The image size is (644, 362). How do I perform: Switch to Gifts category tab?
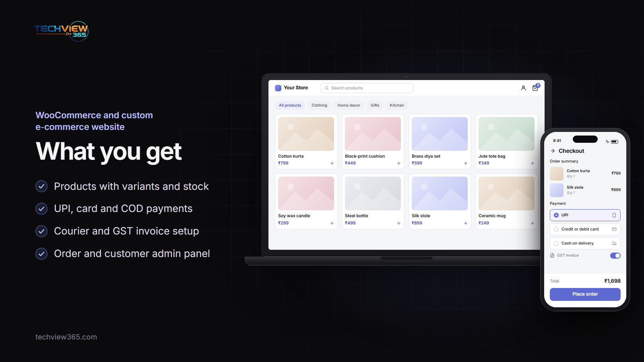(375, 105)
